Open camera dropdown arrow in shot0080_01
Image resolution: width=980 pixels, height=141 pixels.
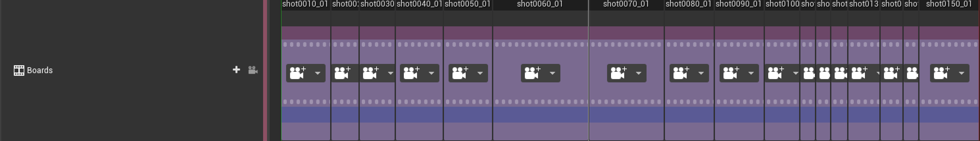pos(701,73)
